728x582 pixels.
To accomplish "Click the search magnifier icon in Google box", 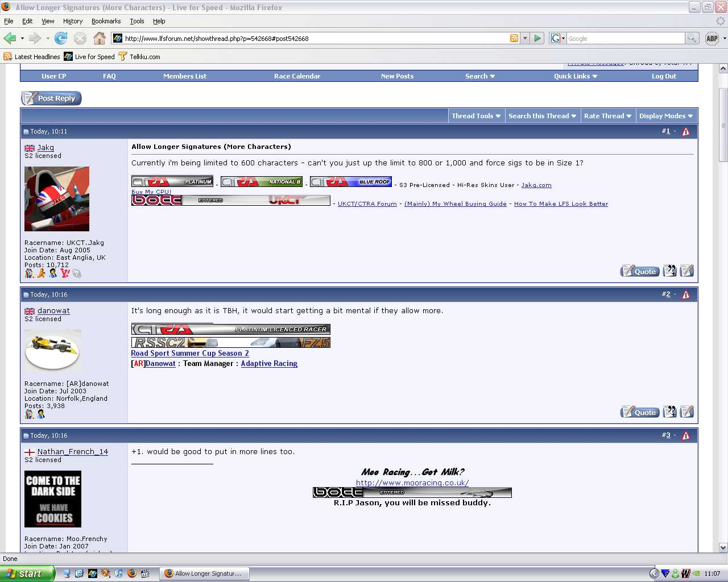I will tap(692, 39).
